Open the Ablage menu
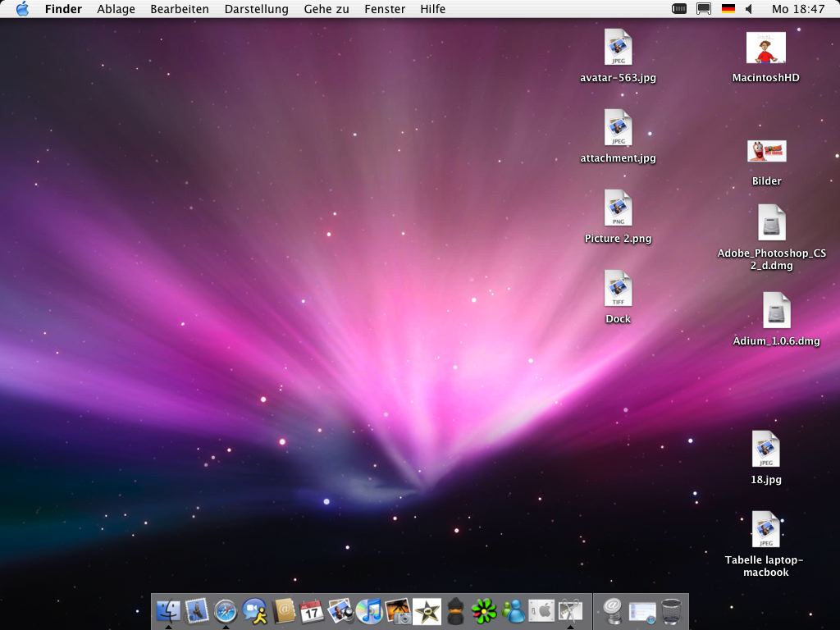Image resolution: width=840 pixels, height=630 pixels. (x=116, y=9)
